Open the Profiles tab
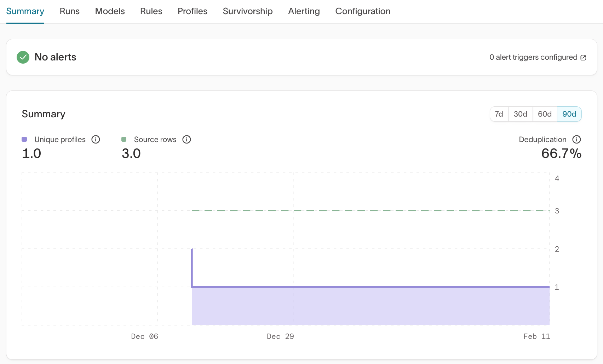603x364 pixels. [192, 11]
